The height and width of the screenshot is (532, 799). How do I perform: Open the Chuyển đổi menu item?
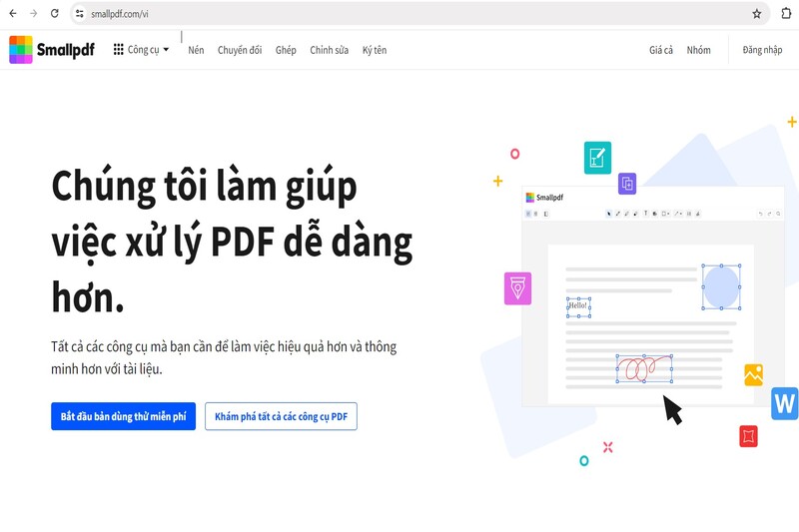(x=240, y=50)
